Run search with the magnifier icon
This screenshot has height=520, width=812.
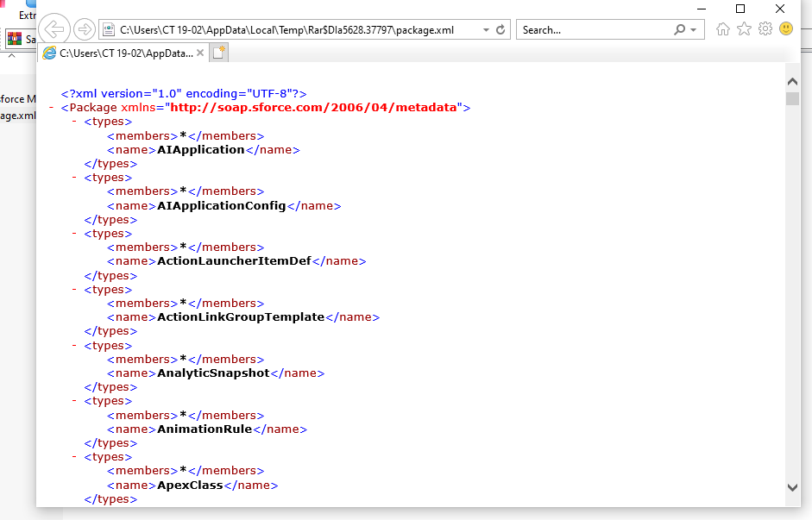tap(679, 30)
